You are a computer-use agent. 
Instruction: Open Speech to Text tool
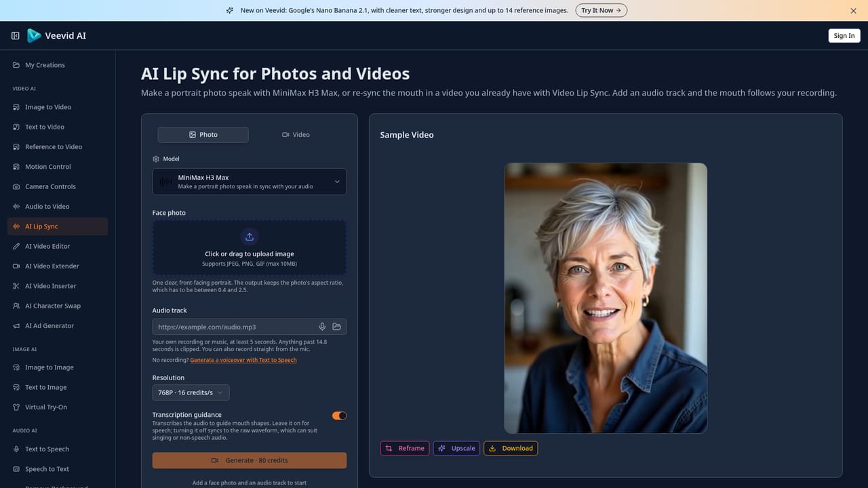click(58, 469)
